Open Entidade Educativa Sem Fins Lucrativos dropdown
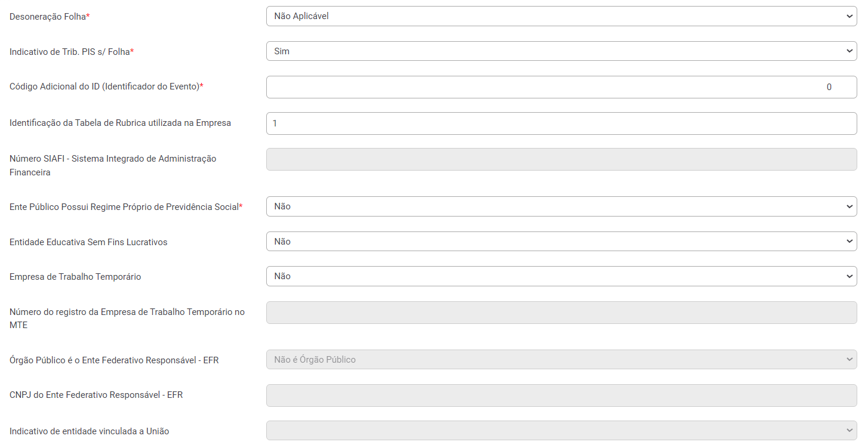868x448 pixels. tap(561, 242)
